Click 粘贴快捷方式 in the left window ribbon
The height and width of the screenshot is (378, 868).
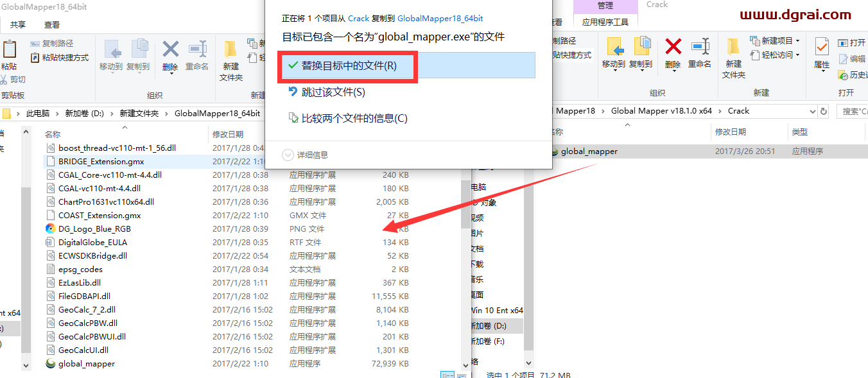point(60,57)
